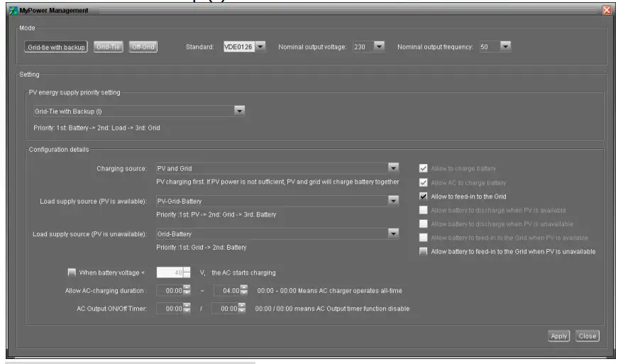Toggle Allow battery to discharge when PV is unavailable
The height and width of the screenshot is (364, 618).
pyautogui.click(x=424, y=224)
